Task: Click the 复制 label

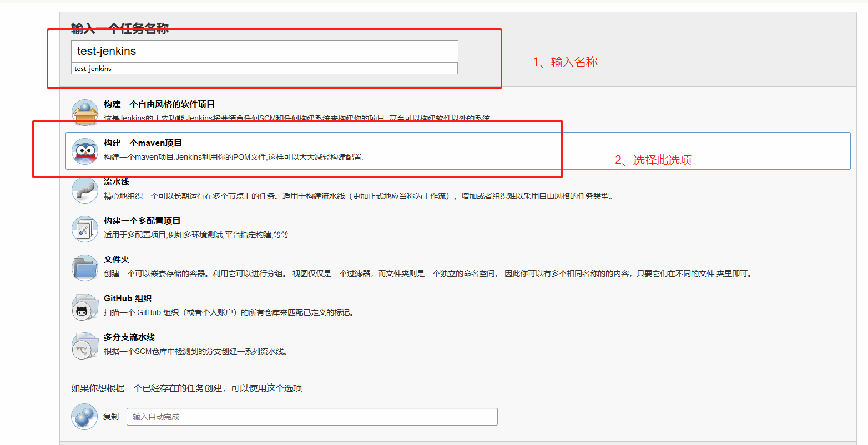Action: click(x=111, y=417)
